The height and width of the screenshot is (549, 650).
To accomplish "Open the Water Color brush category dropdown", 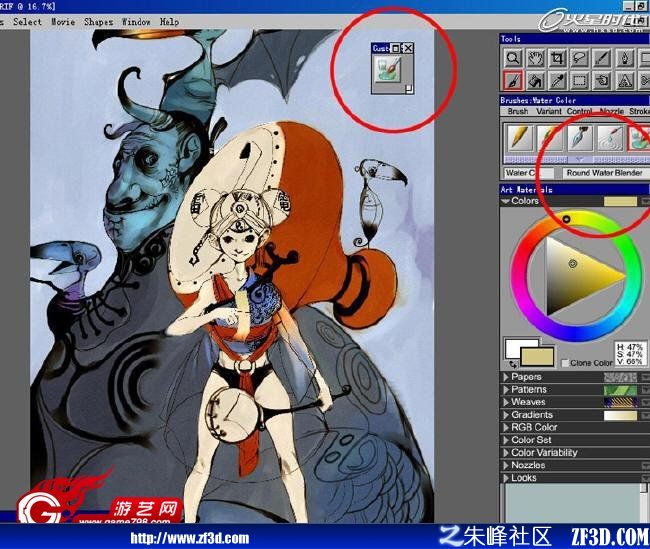I will [x=529, y=172].
